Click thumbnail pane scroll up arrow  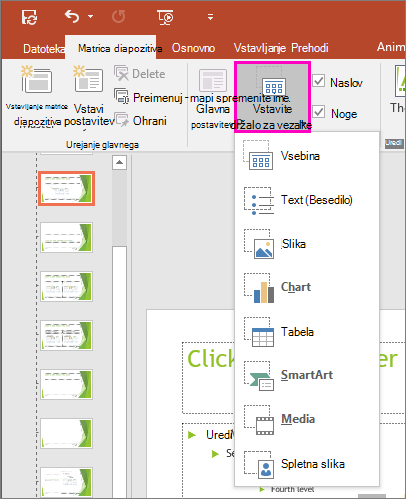coord(119,163)
